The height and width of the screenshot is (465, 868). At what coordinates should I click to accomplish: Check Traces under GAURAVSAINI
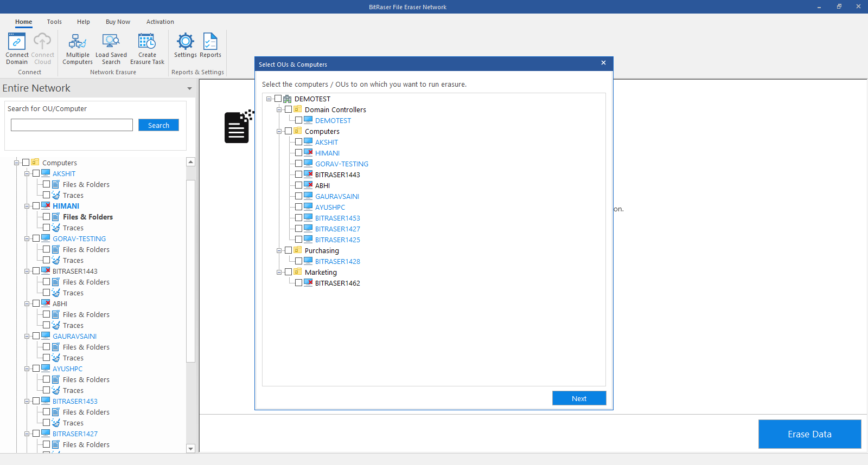pyautogui.click(x=46, y=358)
